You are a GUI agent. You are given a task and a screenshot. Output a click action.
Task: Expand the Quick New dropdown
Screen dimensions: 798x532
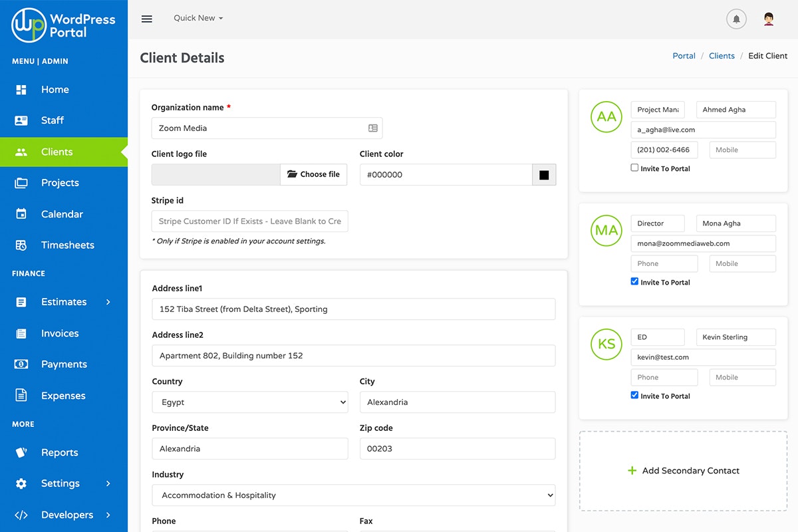[x=198, y=18]
